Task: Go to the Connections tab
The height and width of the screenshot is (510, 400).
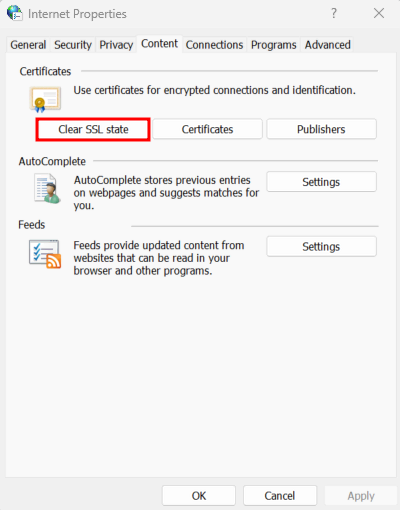Action: tap(214, 45)
